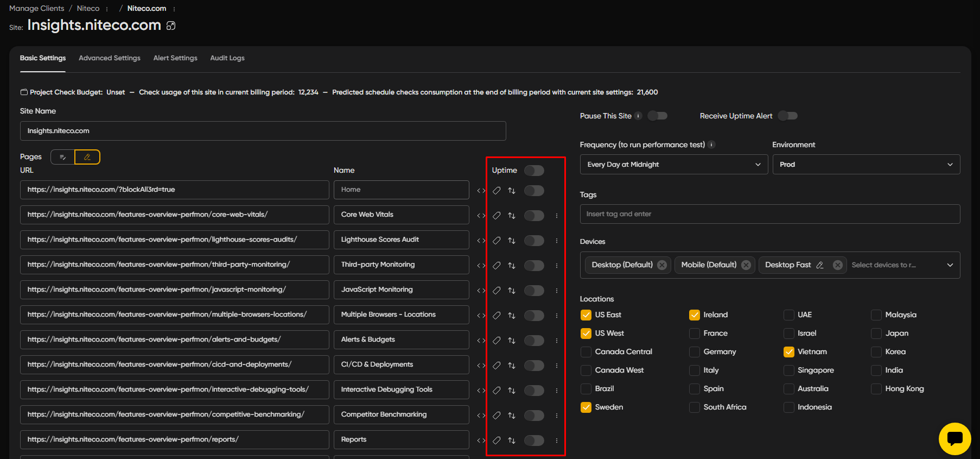The height and width of the screenshot is (459, 980).
Task: Open the Frequency dropdown set to Every Day at Midnight
Action: [673, 165]
